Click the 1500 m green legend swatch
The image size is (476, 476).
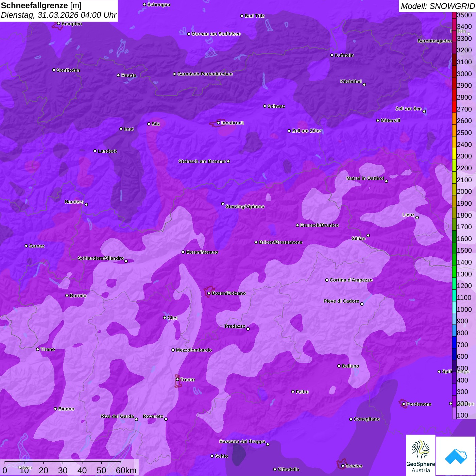click(454, 248)
